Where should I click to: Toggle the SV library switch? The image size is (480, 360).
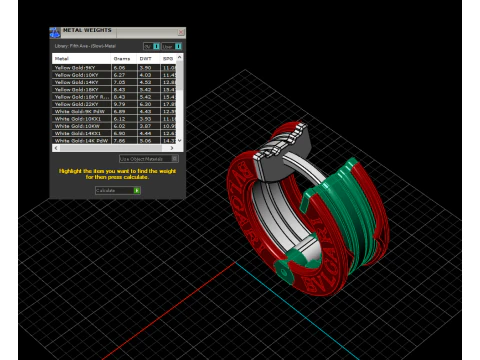coord(156,46)
